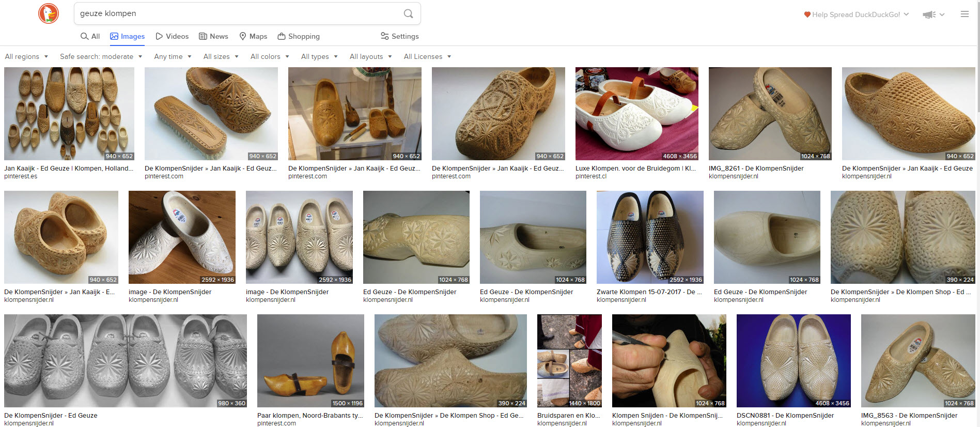This screenshot has height=427, width=980.
Task: Go to the Maps tab
Action: click(x=253, y=36)
